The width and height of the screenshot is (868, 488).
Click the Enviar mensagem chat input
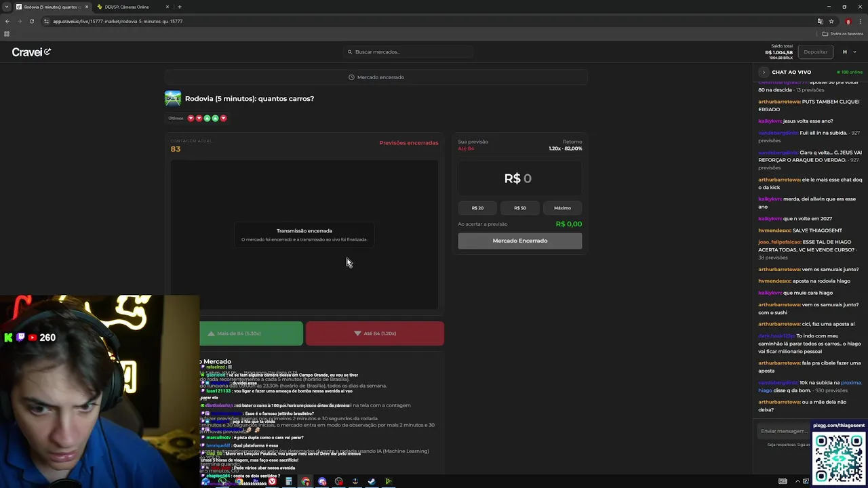(783, 431)
